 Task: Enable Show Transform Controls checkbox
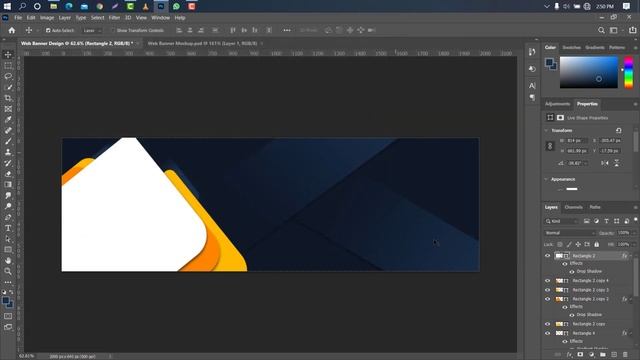tap(113, 30)
